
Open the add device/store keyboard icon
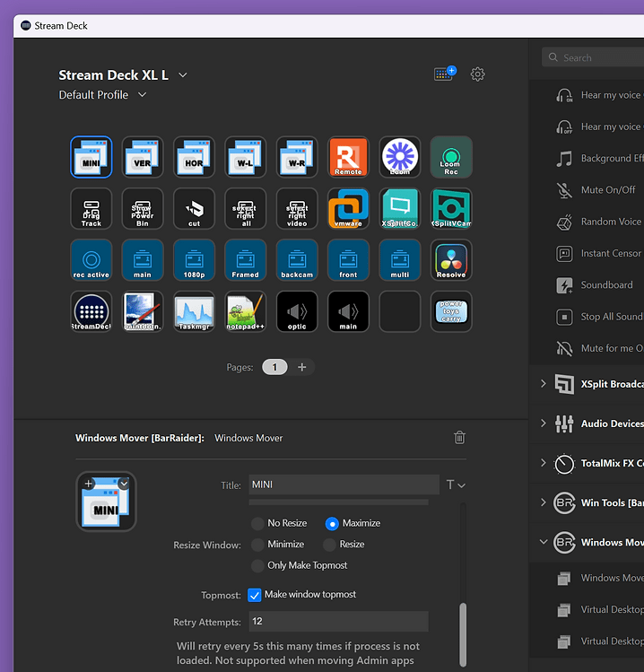tap(445, 74)
